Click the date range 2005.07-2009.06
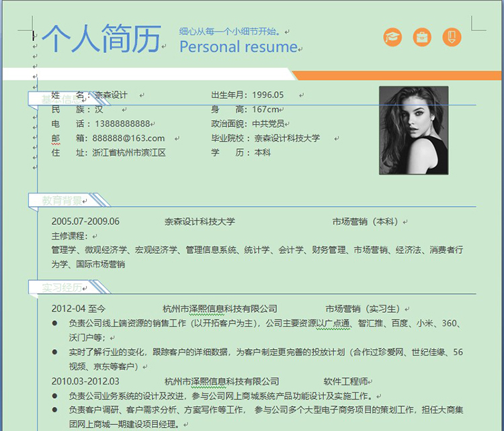Viewport: 504px width, 431px height. click(x=85, y=222)
